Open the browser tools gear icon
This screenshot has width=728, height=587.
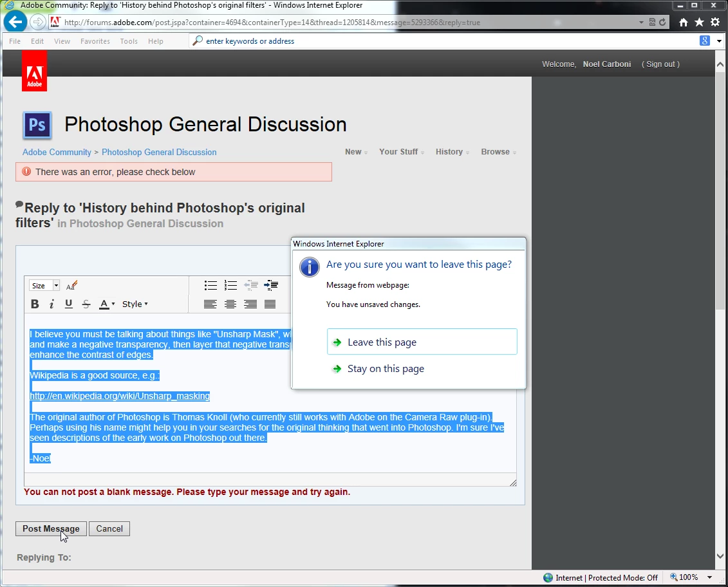pos(715,22)
